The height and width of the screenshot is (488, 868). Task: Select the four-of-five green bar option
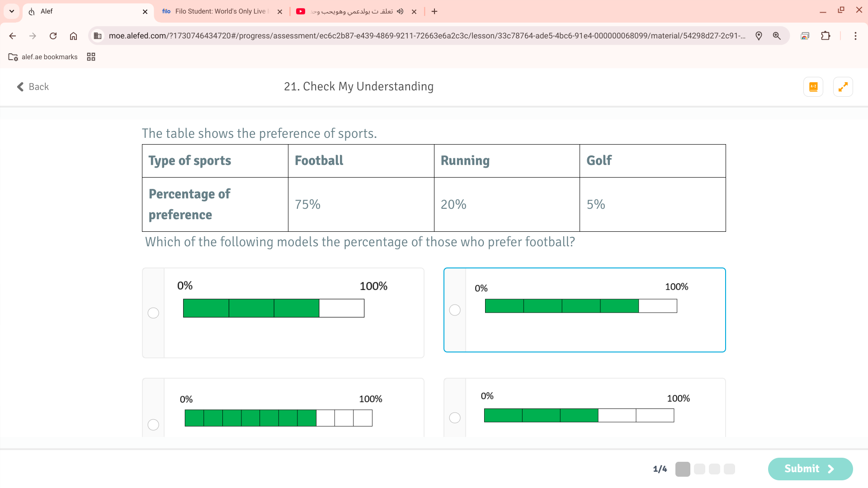(x=455, y=310)
